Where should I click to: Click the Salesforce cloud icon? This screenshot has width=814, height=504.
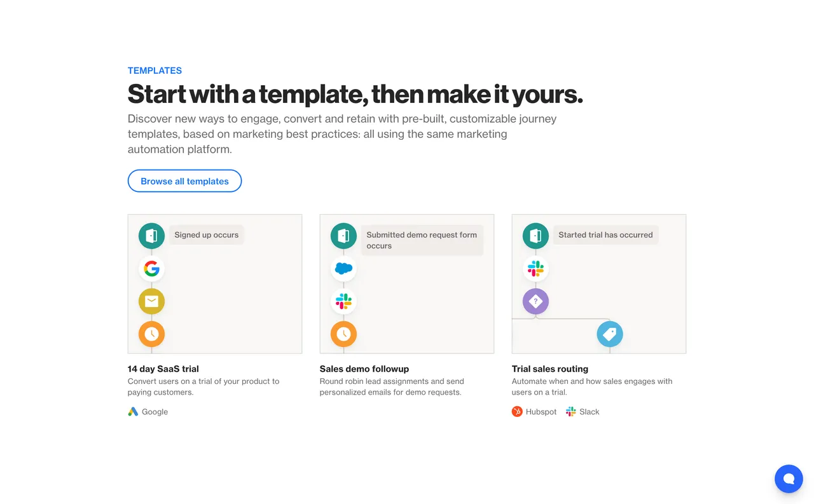(343, 269)
